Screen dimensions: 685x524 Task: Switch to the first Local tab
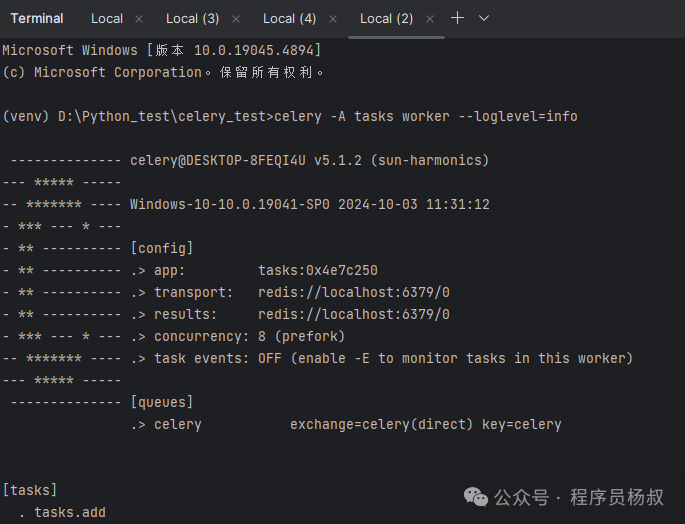pos(107,19)
